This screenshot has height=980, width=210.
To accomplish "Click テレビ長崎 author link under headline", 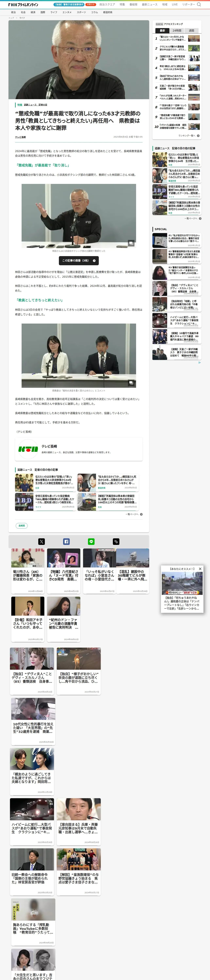I will tap(21, 137).
